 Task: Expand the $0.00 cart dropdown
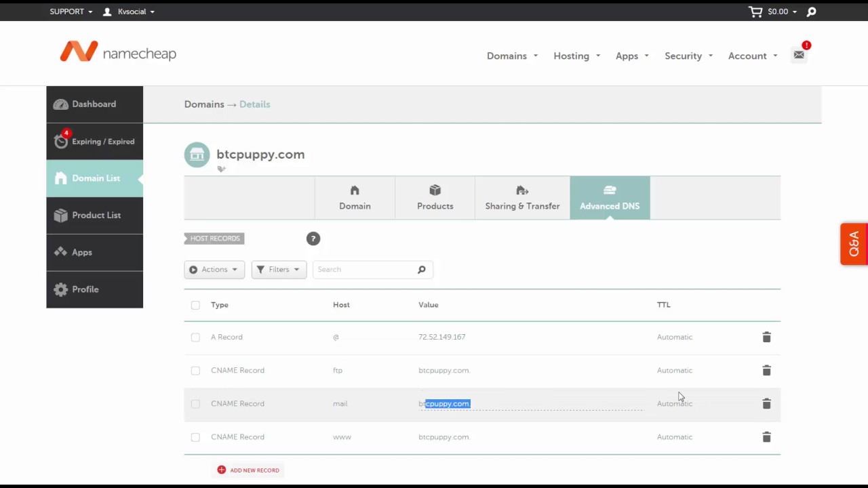(x=783, y=12)
